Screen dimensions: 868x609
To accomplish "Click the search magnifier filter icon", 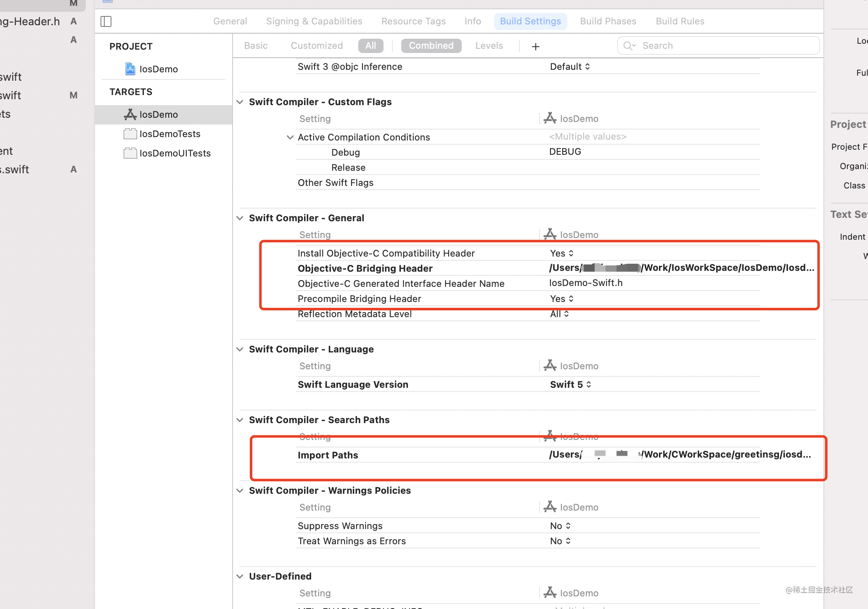I will [629, 46].
